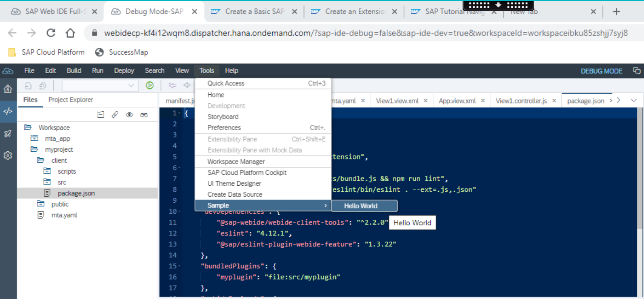The height and width of the screenshot is (299, 644).
Task: Click the binoculars icon in the Files pane
Action: (144, 115)
